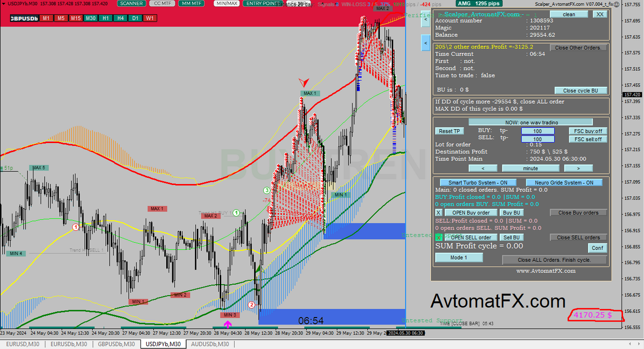Switch to GBPUSDb,M30 chart tab
This screenshot has height=349, width=644.
(116, 344)
